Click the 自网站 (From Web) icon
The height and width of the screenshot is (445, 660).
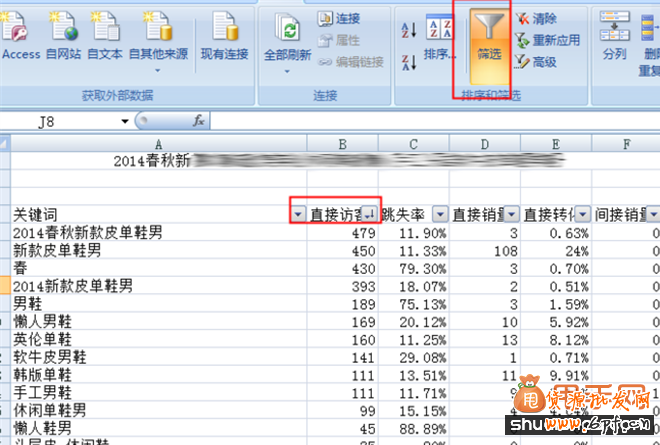[x=63, y=30]
